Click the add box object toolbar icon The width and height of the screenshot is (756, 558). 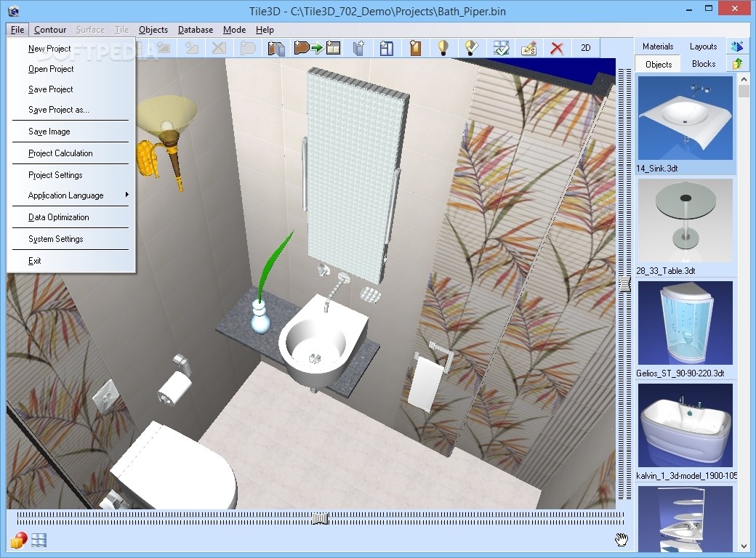point(358,48)
